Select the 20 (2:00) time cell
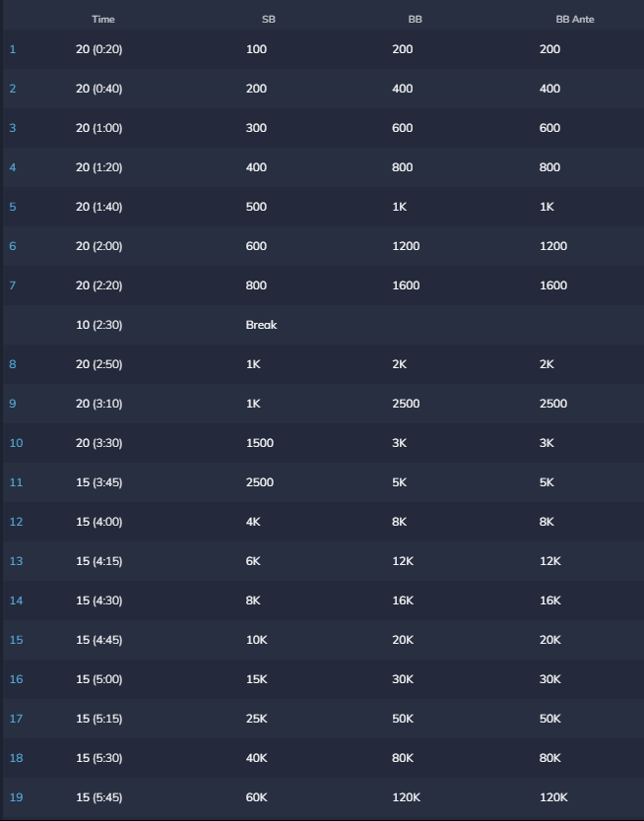The height and width of the screenshot is (821, 644). [x=98, y=246]
